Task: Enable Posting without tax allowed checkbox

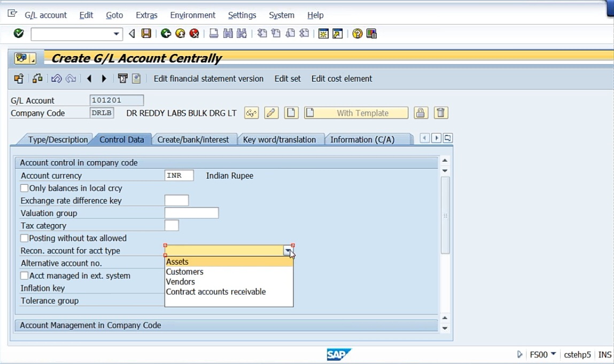Action: 24,238
